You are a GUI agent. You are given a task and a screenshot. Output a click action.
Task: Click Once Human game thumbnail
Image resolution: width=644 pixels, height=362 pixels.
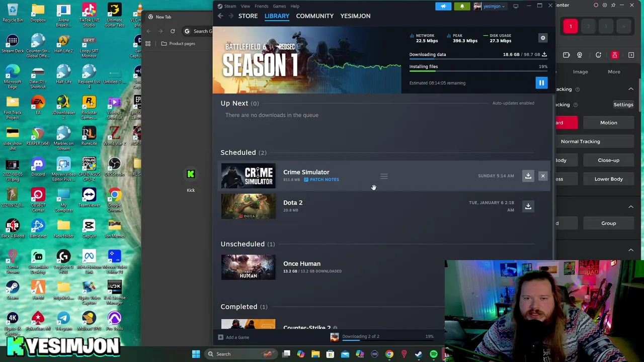[x=248, y=267]
